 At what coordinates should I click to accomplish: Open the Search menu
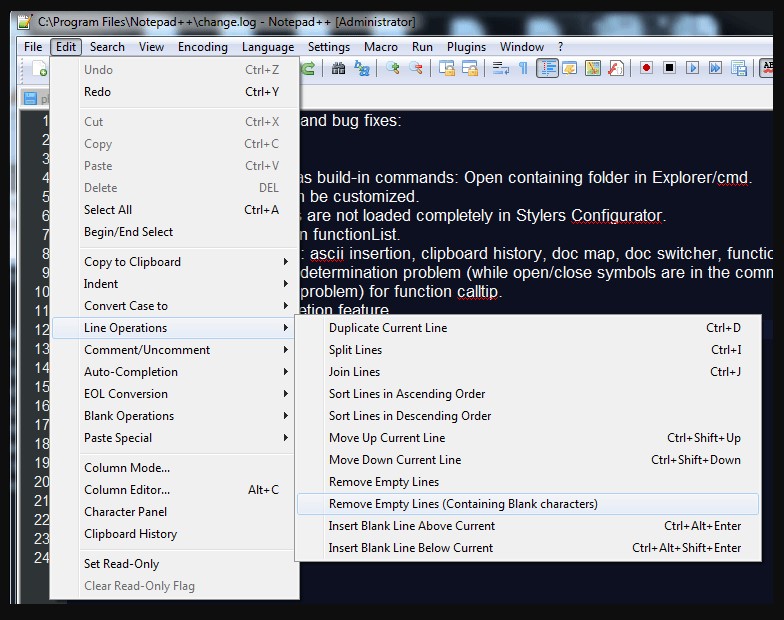click(107, 47)
